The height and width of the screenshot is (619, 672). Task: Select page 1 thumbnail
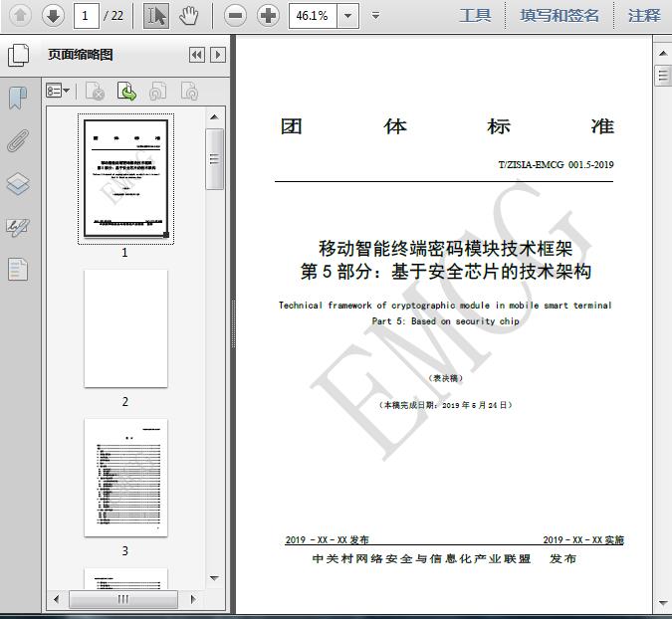pyautogui.click(x=125, y=178)
